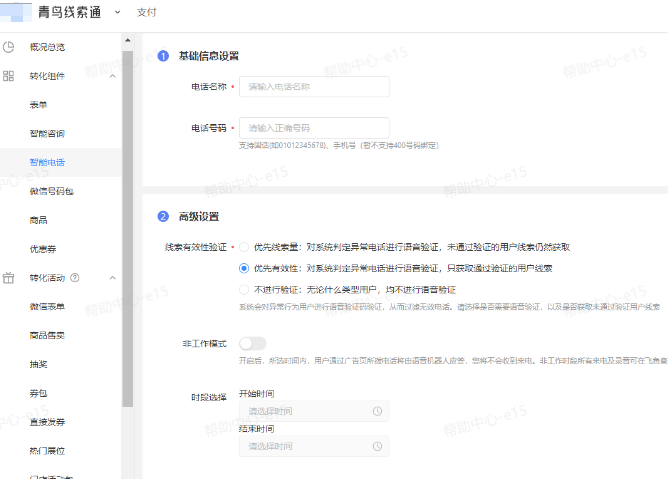This screenshot has width=668, height=479.
Task: Open 表单 in the sidebar
Action: coord(38,105)
